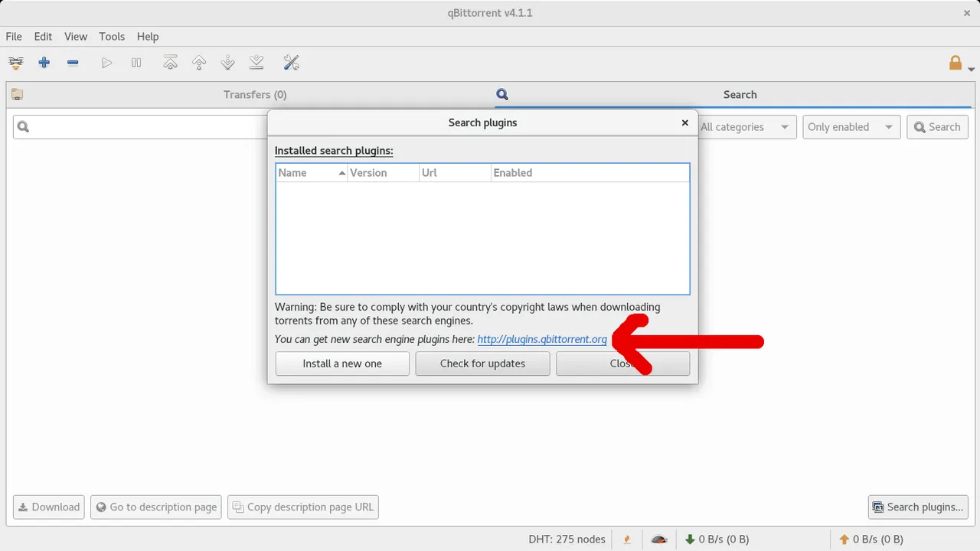Switch to the Transfers tab
Screen dimensions: 980x551
(x=255, y=94)
